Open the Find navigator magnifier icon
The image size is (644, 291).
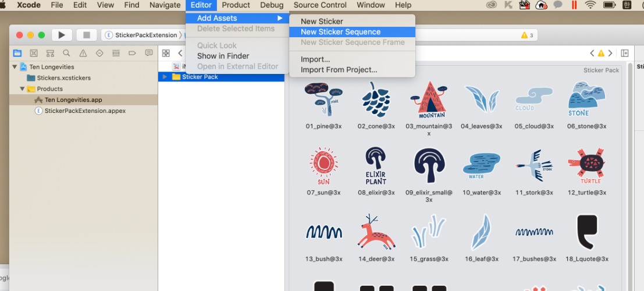66,53
